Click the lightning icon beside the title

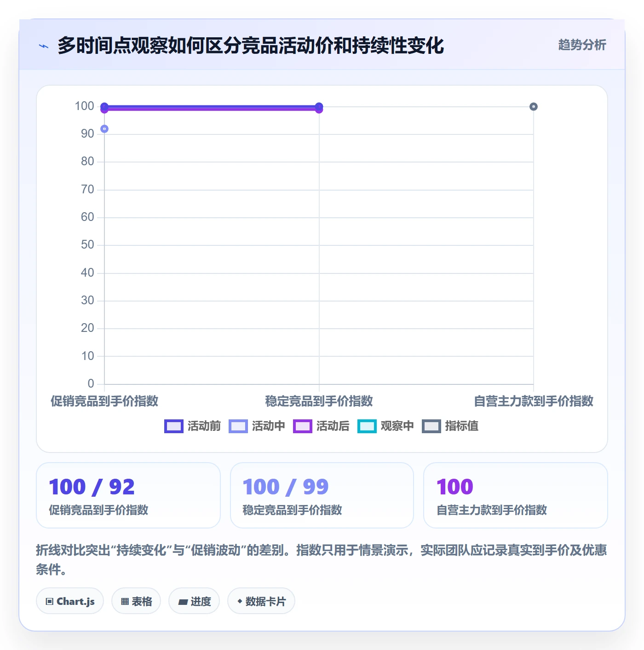44,46
